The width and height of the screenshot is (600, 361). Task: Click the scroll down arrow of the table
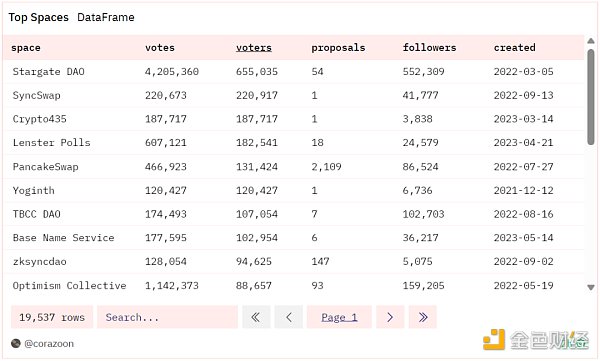591,287
